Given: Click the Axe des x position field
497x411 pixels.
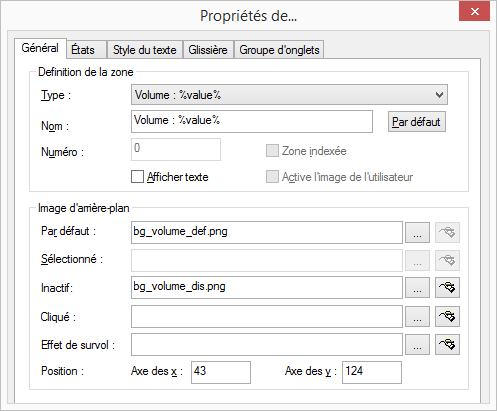Looking at the screenshot, I should (221, 372).
